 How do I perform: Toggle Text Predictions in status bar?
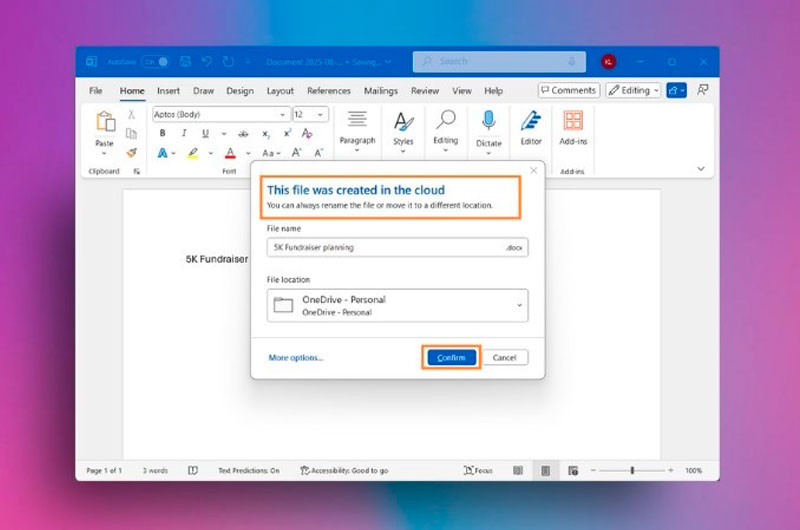pos(249,470)
